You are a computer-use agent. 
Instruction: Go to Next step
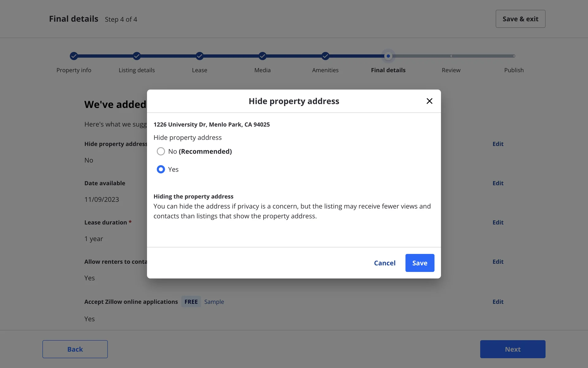coord(512,349)
